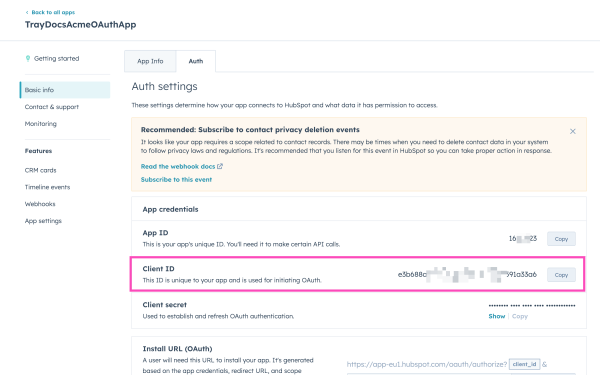The width and height of the screenshot is (600, 375).
Task: Open Contact & support section
Action: click(52, 107)
